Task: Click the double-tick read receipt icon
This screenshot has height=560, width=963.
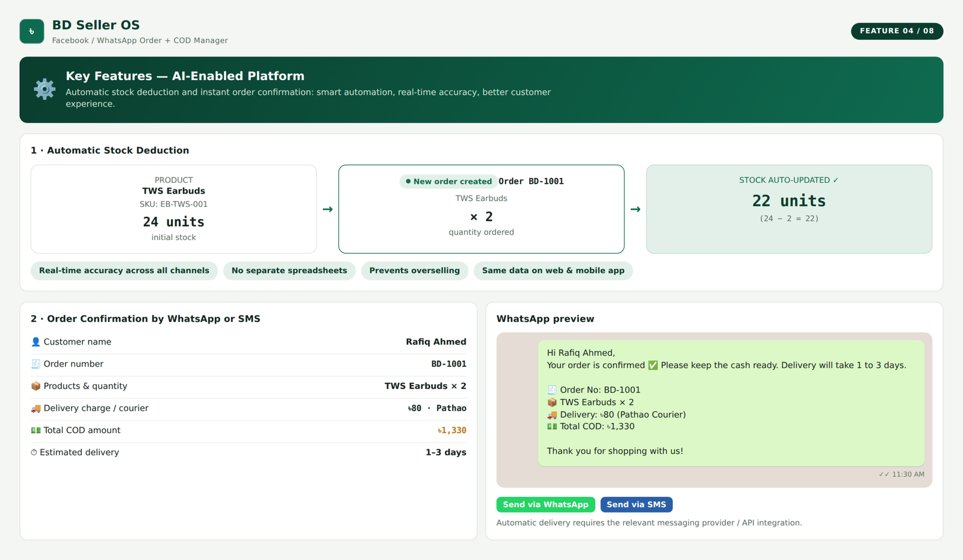Action: pyautogui.click(x=884, y=475)
